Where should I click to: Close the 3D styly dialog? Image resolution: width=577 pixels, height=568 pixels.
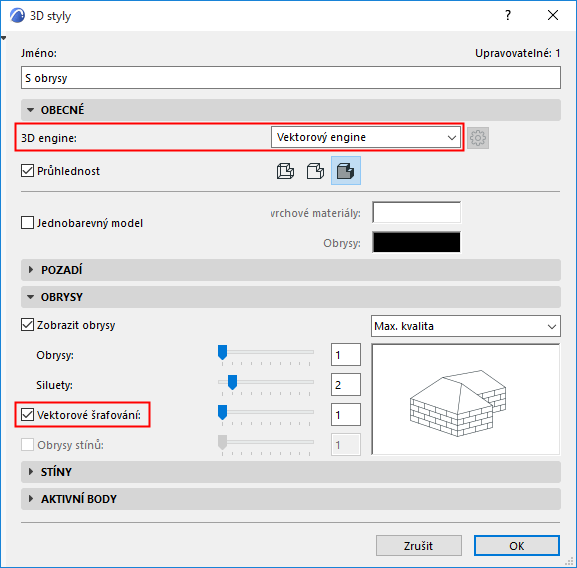pos(553,15)
